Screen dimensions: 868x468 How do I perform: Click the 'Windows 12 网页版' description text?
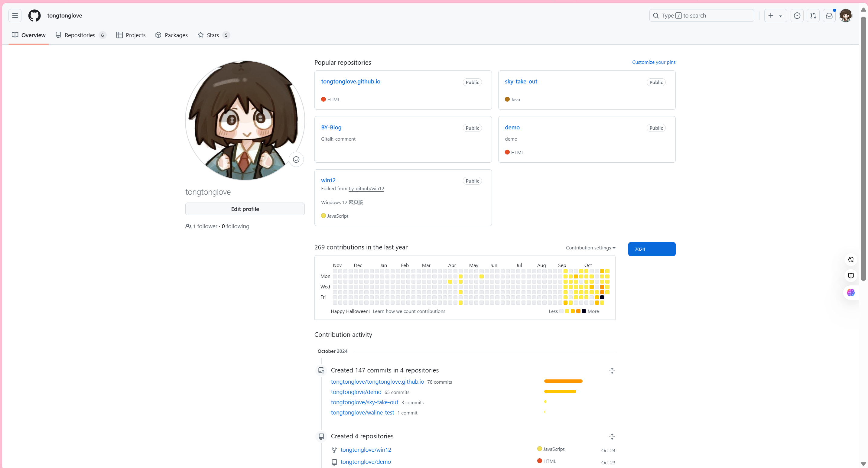(342, 203)
